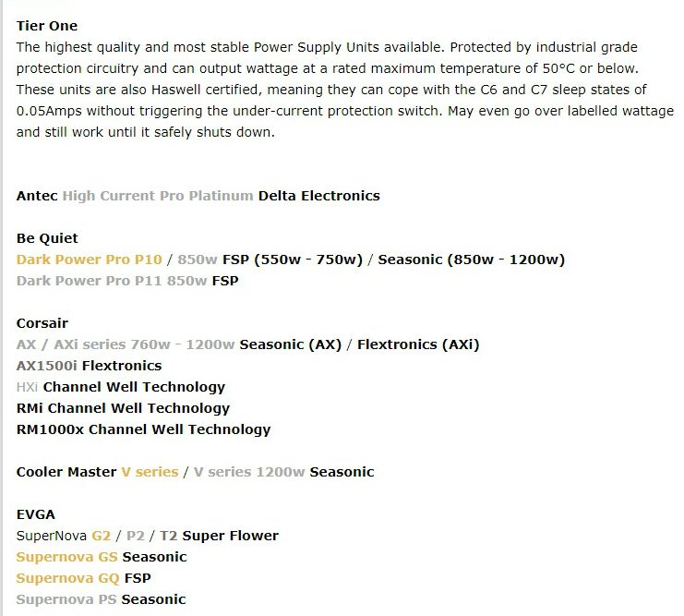This screenshot has width=684, height=616.
Task: Open the High Current Pro Platinum link
Action: (158, 196)
